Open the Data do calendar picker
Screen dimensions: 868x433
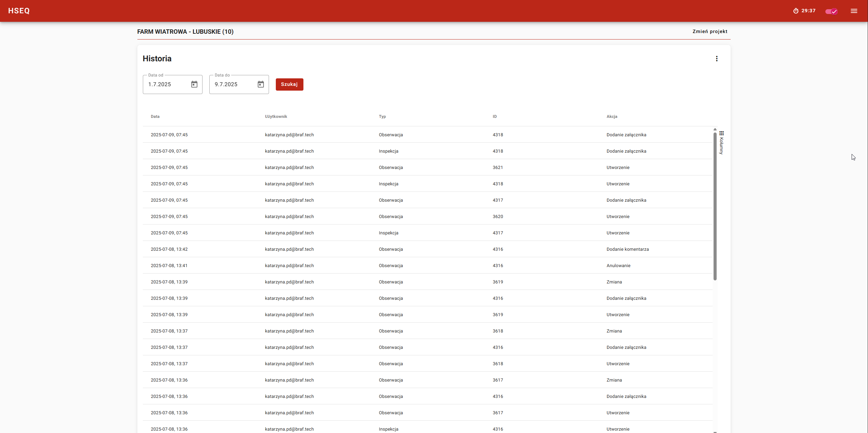pyautogui.click(x=260, y=84)
